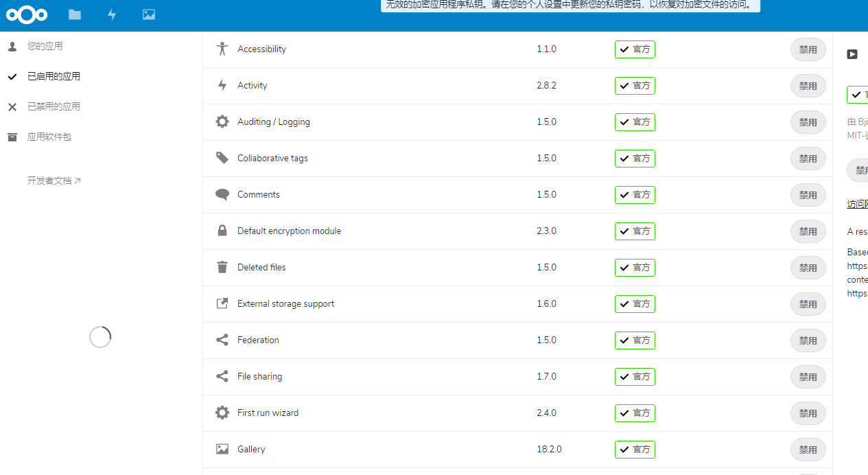Viewport: 868px width, 475px height.
Task: Select the Accessibility app name
Action: pyautogui.click(x=261, y=49)
